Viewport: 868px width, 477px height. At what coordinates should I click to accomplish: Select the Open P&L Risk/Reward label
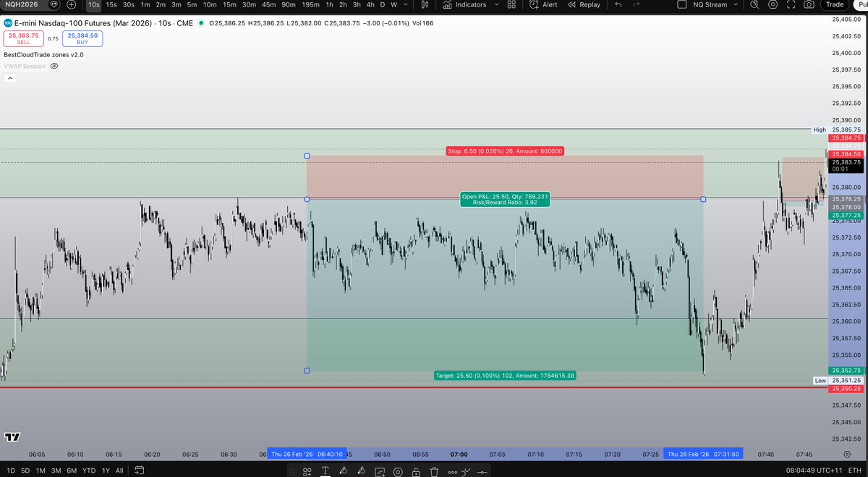[505, 199]
